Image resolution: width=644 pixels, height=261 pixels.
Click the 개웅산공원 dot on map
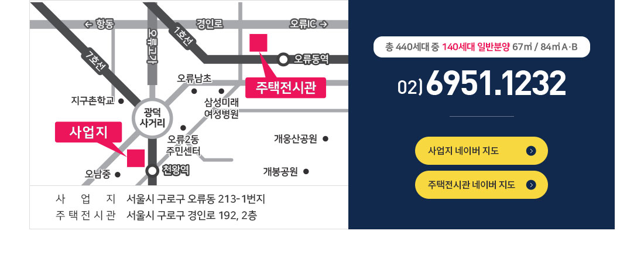coord(326,139)
